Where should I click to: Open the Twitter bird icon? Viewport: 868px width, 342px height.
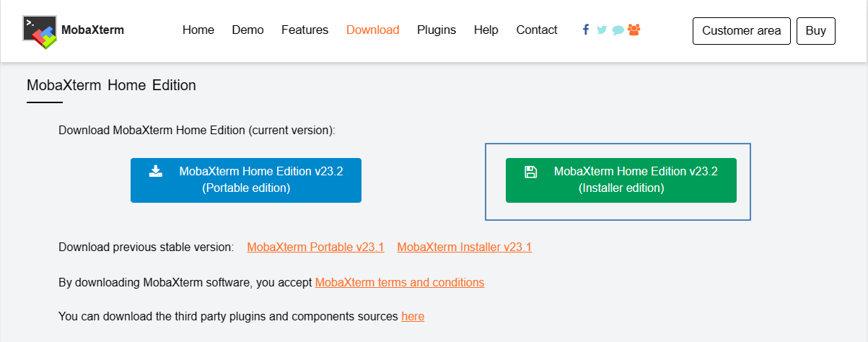pyautogui.click(x=602, y=30)
